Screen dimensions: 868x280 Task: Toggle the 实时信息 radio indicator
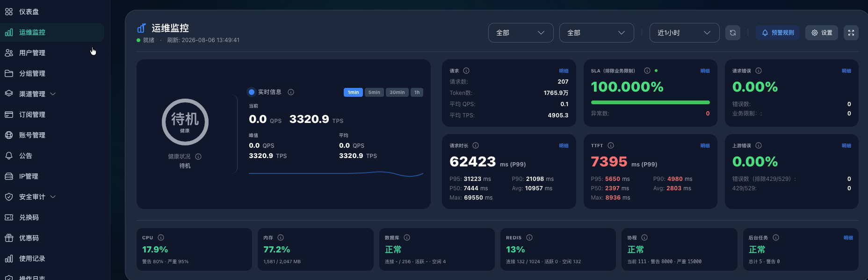[252, 92]
